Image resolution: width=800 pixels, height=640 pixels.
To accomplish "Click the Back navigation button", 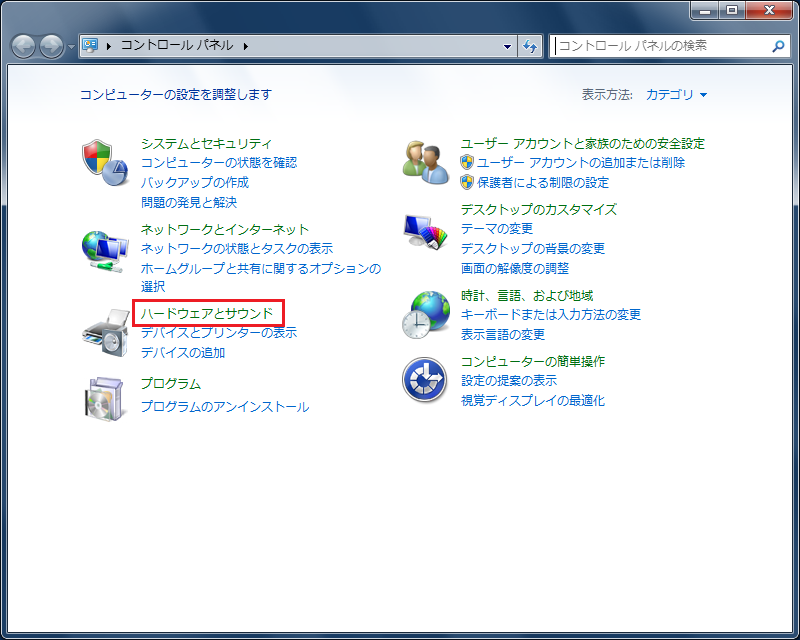I will [24, 46].
